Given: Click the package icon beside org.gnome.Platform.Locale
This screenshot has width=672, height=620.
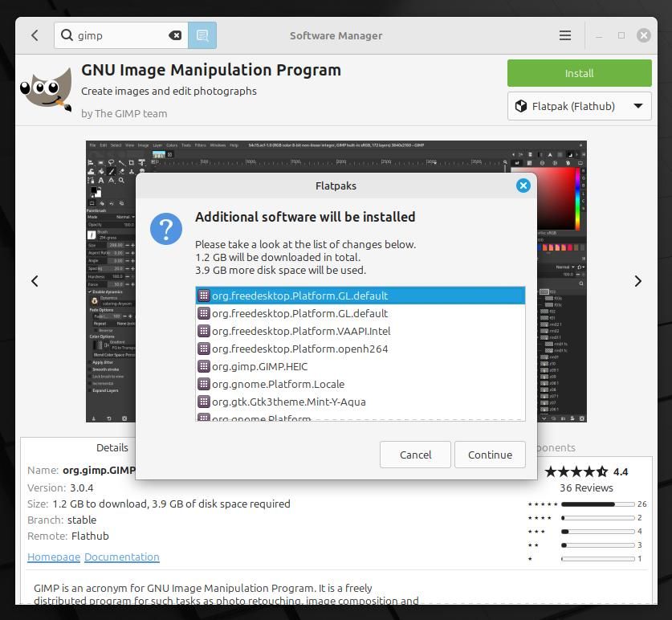Looking at the screenshot, I should [x=204, y=384].
